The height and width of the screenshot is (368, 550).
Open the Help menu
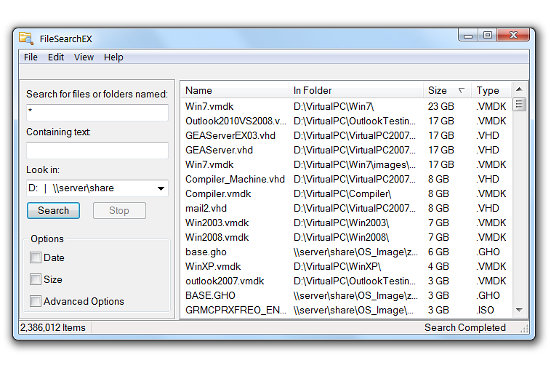[113, 57]
